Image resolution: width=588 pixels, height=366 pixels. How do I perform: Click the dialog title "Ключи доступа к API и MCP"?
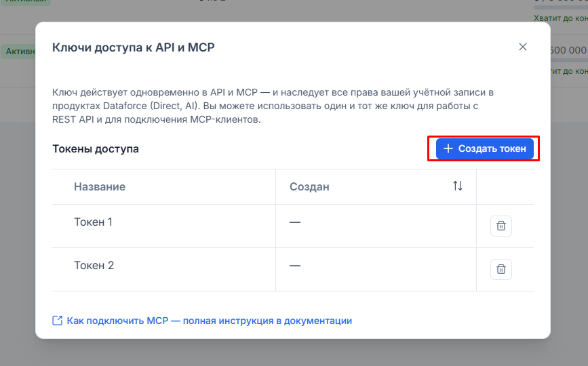click(134, 47)
